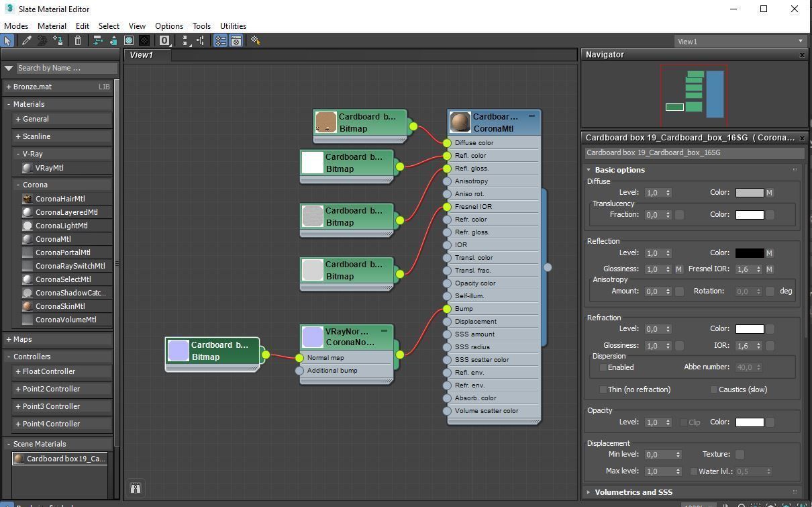Click the Bump input socket on CoronaMtl
This screenshot has width=812, height=507.
coord(447,308)
